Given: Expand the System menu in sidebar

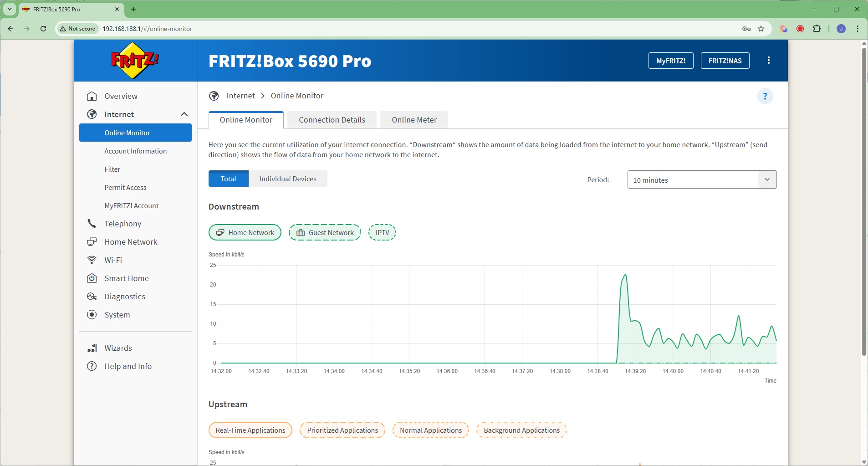Looking at the screenshot, I should tap(117, 315).
